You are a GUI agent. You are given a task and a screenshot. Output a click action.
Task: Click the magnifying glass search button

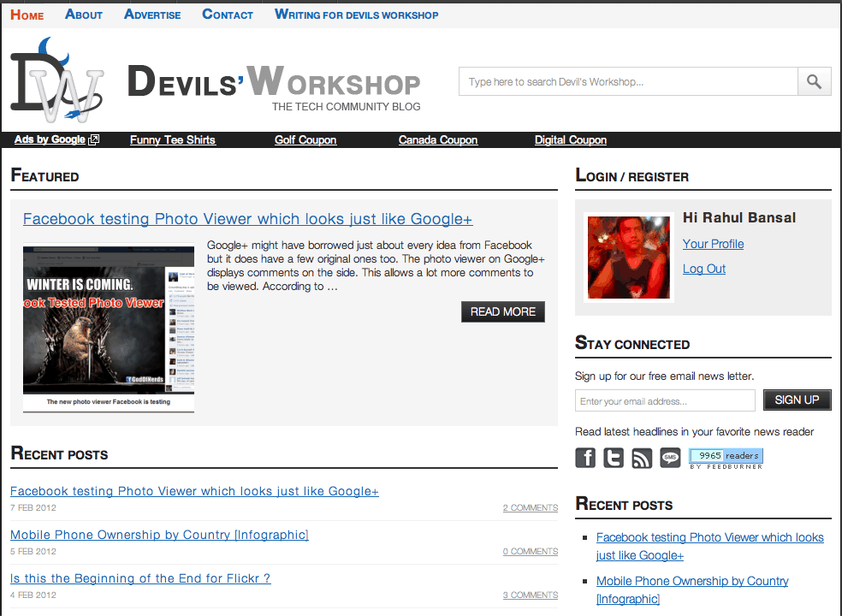[x=814, y=81]
